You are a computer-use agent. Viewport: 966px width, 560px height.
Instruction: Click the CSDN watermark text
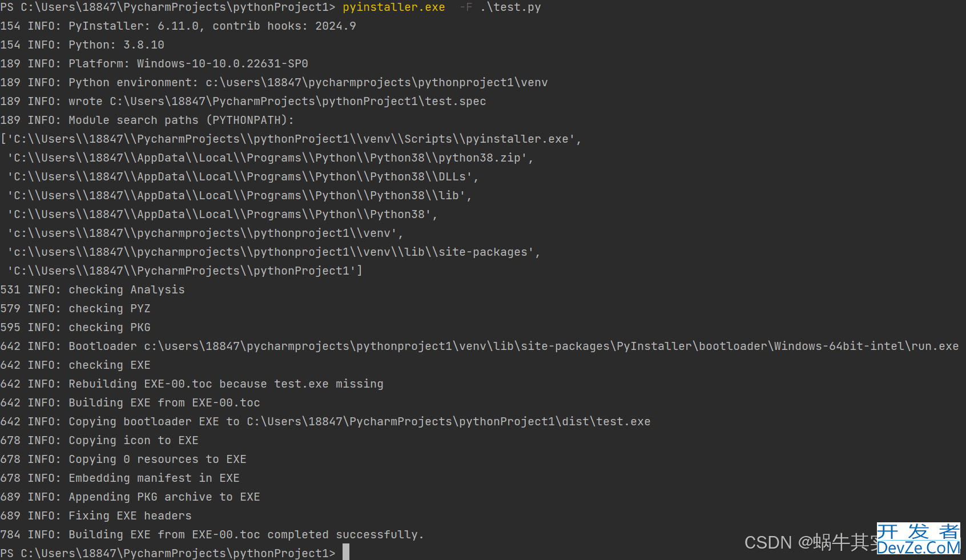click(x=811, y=542)
